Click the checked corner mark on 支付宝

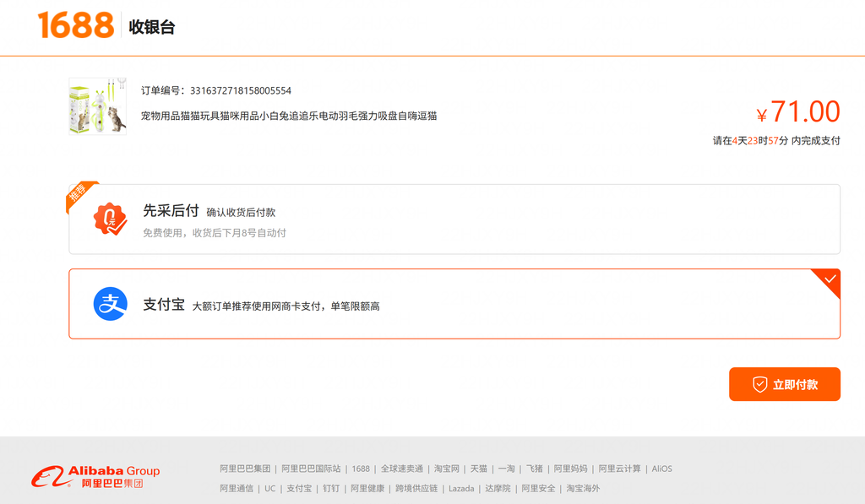click(x=829, y=280)
